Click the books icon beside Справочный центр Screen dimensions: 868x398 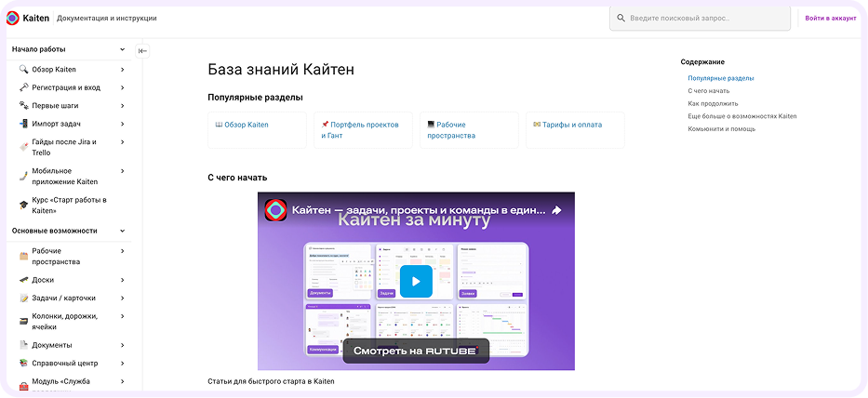(24, 364)
